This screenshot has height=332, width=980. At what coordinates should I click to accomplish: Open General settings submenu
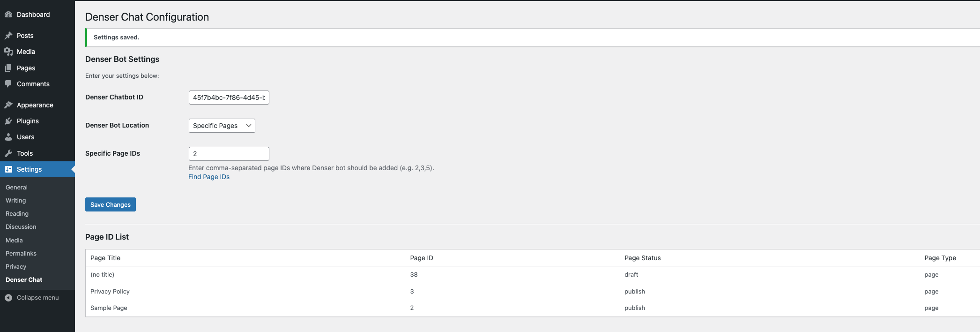pyautogui.click(x=16, y=187)
